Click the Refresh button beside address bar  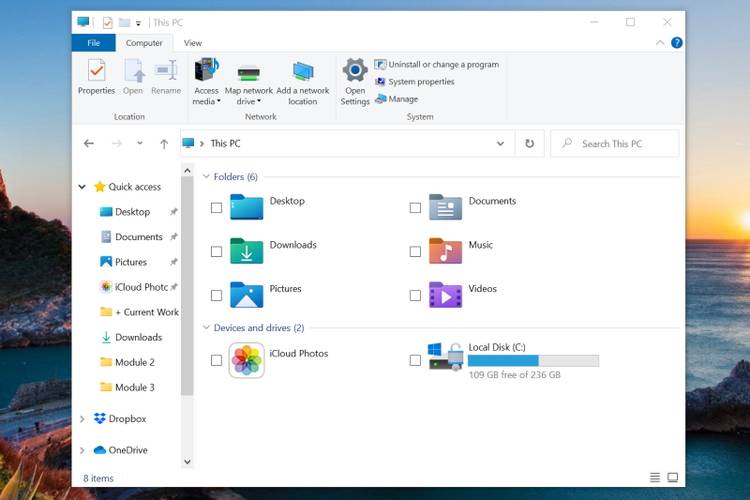530,144
